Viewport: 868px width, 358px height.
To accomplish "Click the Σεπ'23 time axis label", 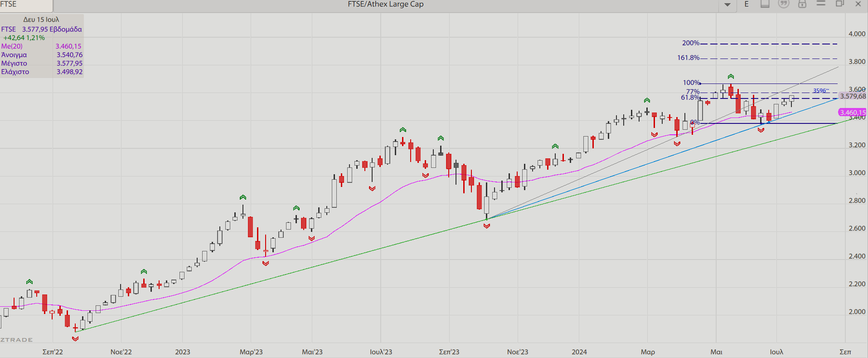I will click(x=449, y=352).
